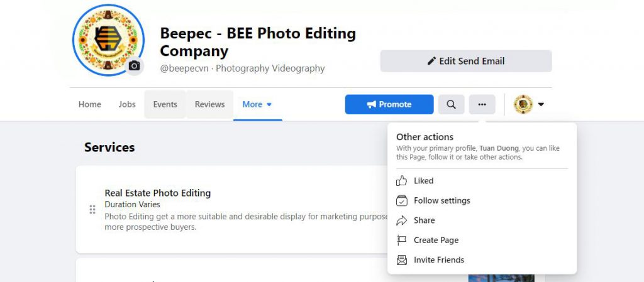The width and height of the screenshot is (644, 282).
Task: Click the drag handle beside Real Estate service
Action: coord(92,210)
